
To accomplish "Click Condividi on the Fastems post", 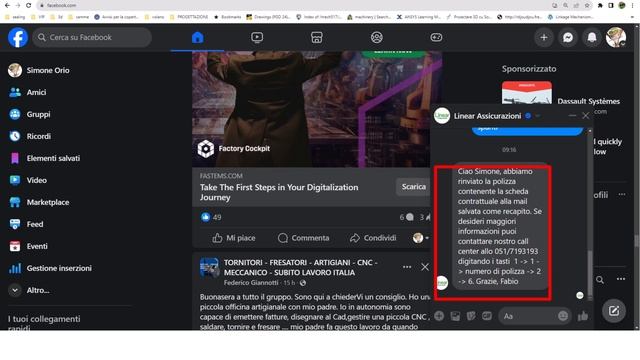I will click(x=373, y=238).
